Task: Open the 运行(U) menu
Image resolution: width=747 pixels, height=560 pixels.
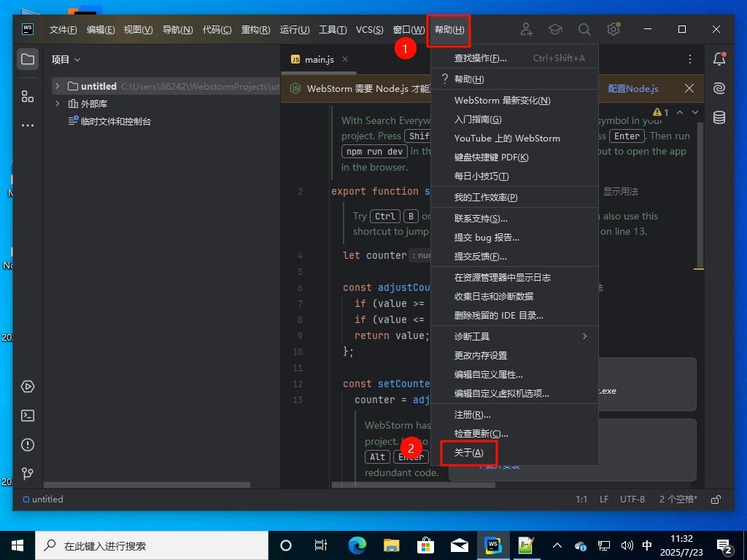Action: coord(295,29)
